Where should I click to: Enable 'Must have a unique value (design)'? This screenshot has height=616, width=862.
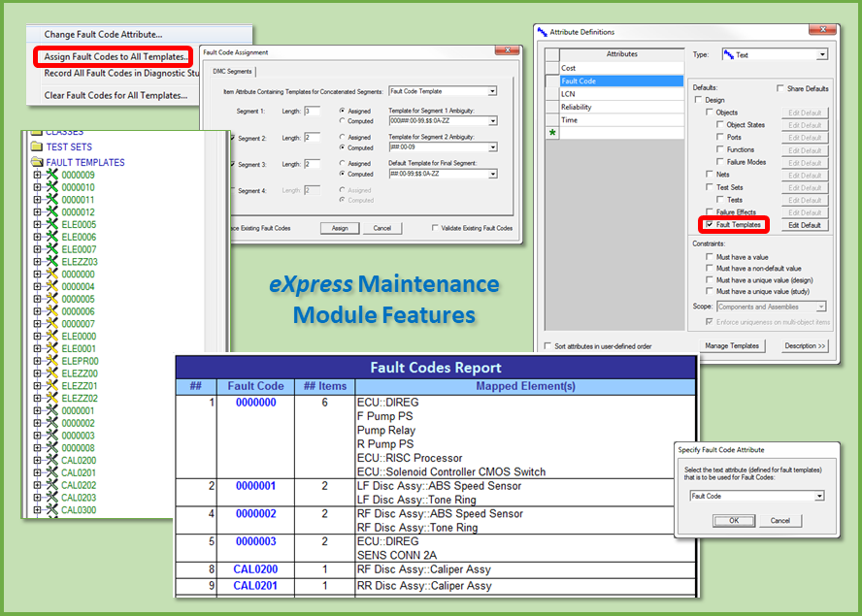(x=710, y=279)
